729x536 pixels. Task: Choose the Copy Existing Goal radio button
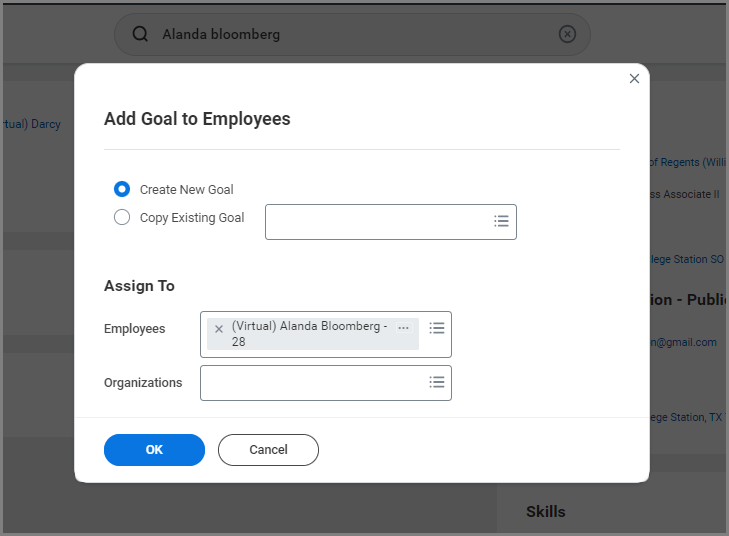coord(122,218)
